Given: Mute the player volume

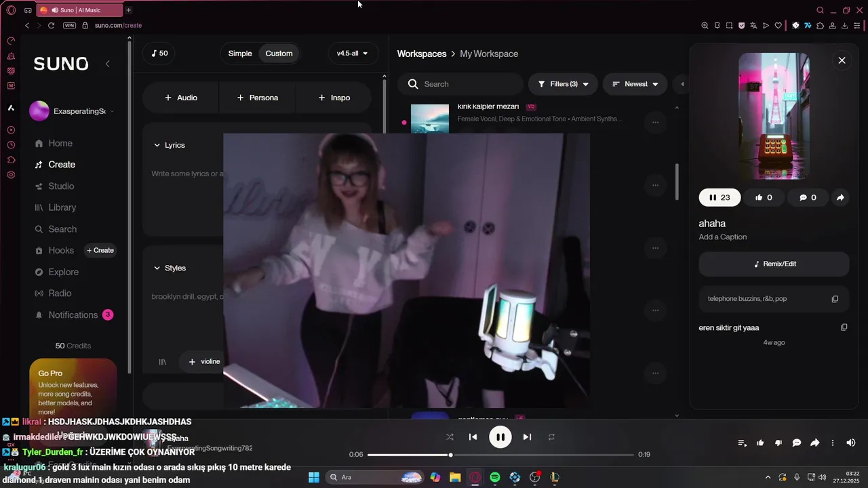Looking at the screenshot, I should pos(850,443).
